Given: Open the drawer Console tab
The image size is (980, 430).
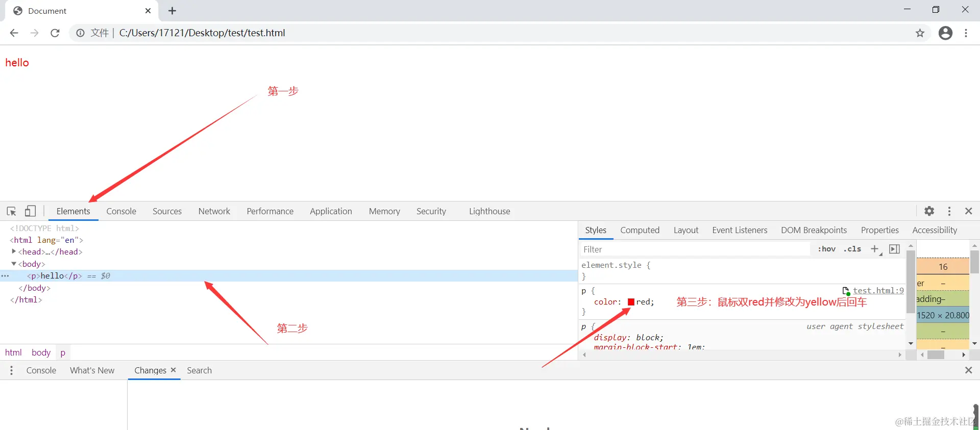Looking at the screenshot, I should coord(41,370).
